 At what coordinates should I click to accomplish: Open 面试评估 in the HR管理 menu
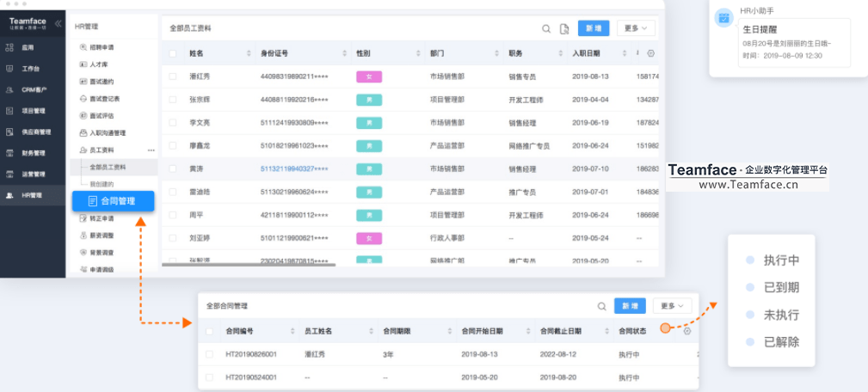coord(102,115)
